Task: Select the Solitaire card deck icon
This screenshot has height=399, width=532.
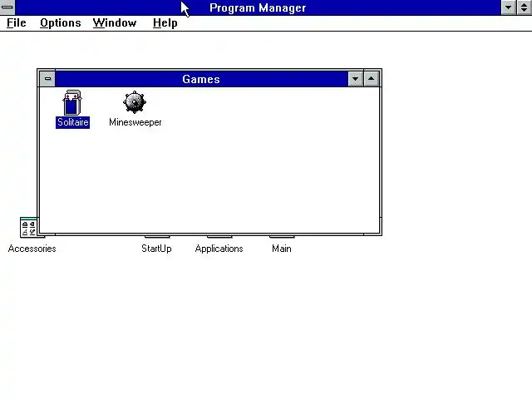Action: [x=72, y=102]
